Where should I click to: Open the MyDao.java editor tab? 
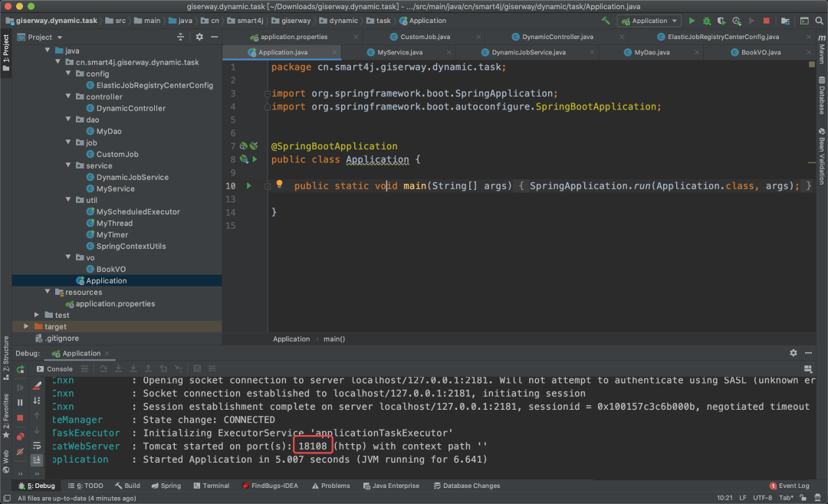(652, 52)
